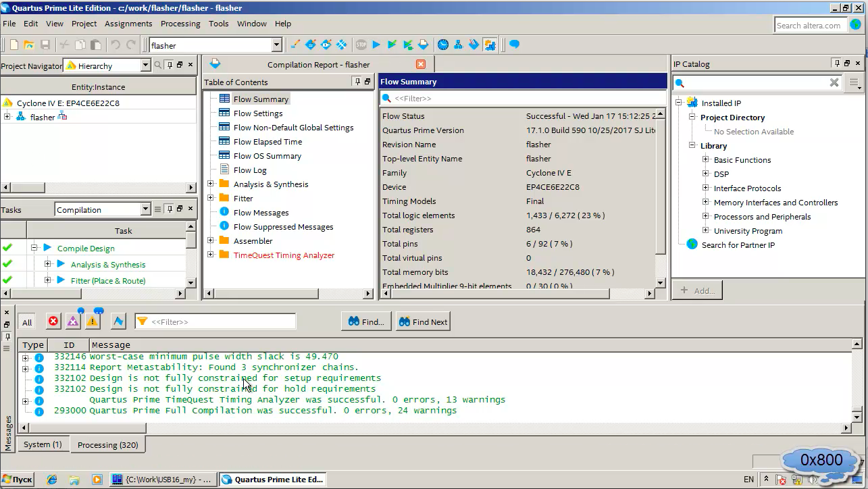Switch to the Processing (320) tab
The height and width of the screenshot is (489, 868).
pos(108,445)
